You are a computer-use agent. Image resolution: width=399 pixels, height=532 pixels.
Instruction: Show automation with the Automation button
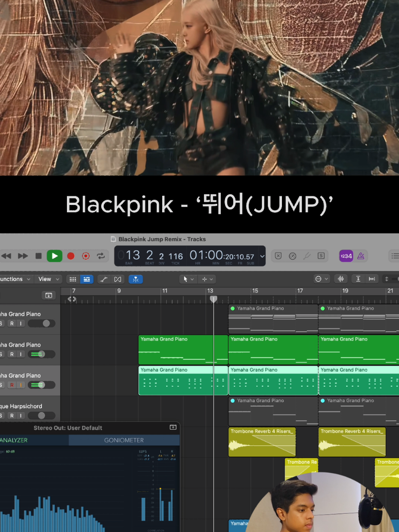pyautogui.click(x=104, y=279)
